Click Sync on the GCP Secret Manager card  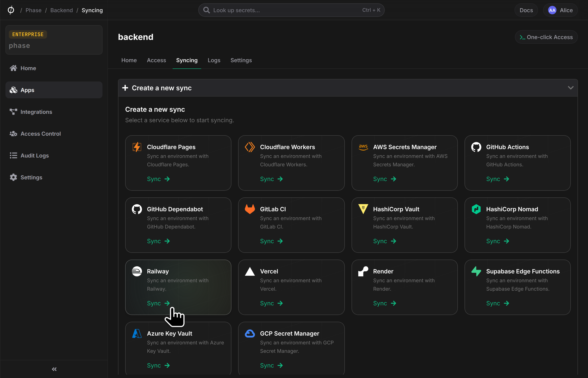click(271, 365)
